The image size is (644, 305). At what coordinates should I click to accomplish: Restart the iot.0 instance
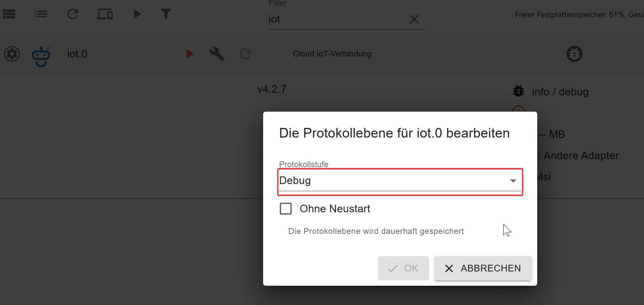[245, 54]
